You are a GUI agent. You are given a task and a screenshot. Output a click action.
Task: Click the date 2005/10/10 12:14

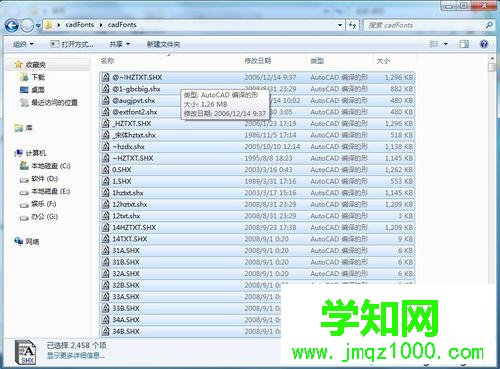coord(272,147)
